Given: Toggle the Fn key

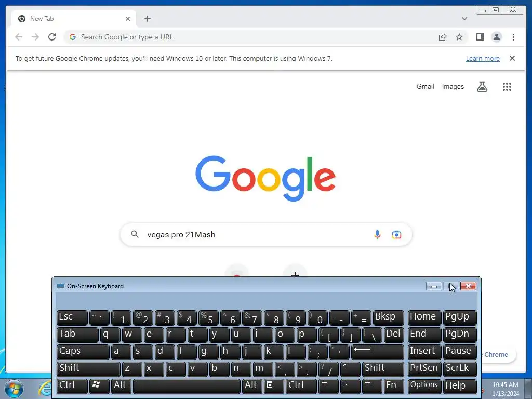Looking at the screenshot, I should (x=394, y=386).
